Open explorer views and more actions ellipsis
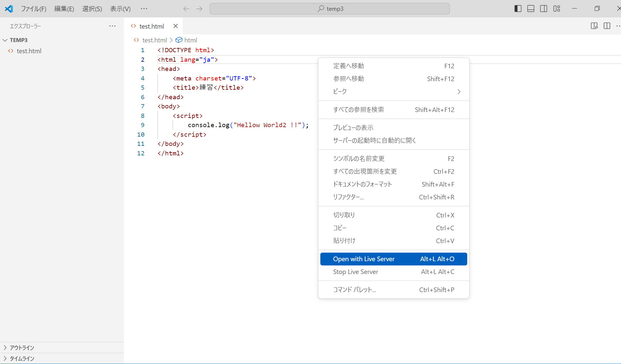 [112, 26]
